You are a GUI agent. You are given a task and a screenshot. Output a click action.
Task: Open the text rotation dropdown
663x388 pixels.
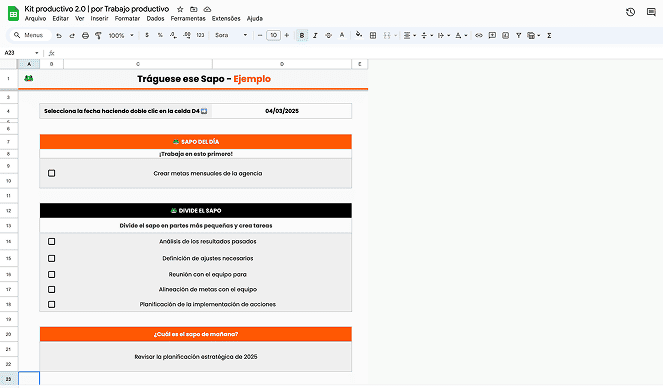(x=461, y=36)
